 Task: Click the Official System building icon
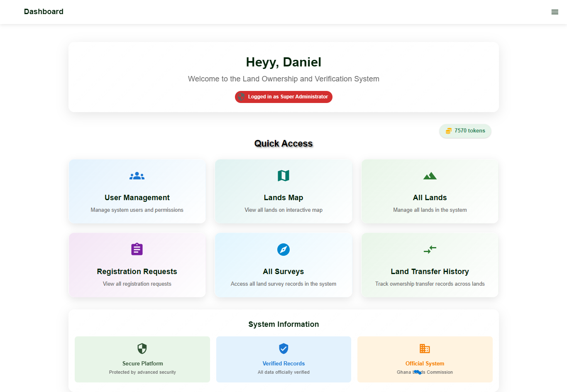425,348
